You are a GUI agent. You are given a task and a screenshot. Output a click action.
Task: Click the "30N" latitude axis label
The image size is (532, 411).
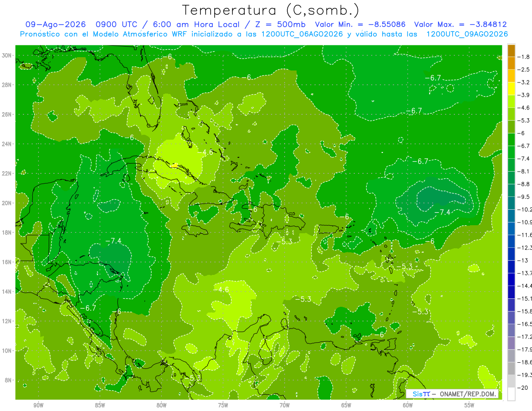7,55
